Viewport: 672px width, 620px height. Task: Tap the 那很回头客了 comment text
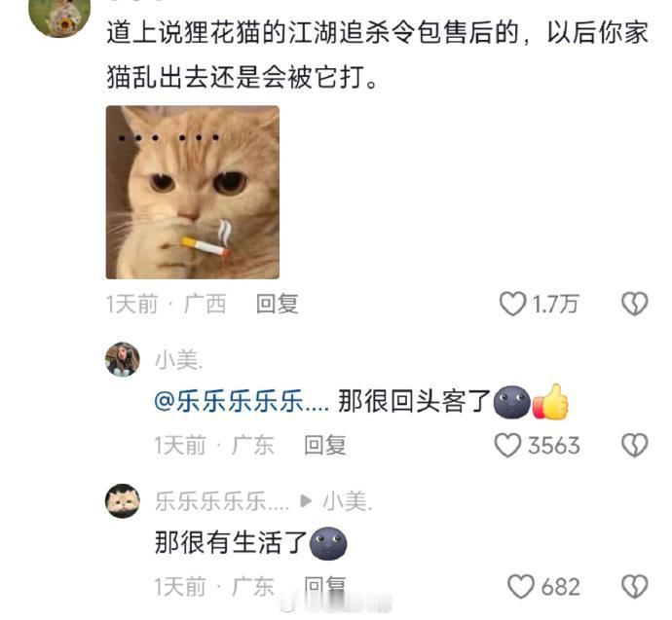[414, 402]
